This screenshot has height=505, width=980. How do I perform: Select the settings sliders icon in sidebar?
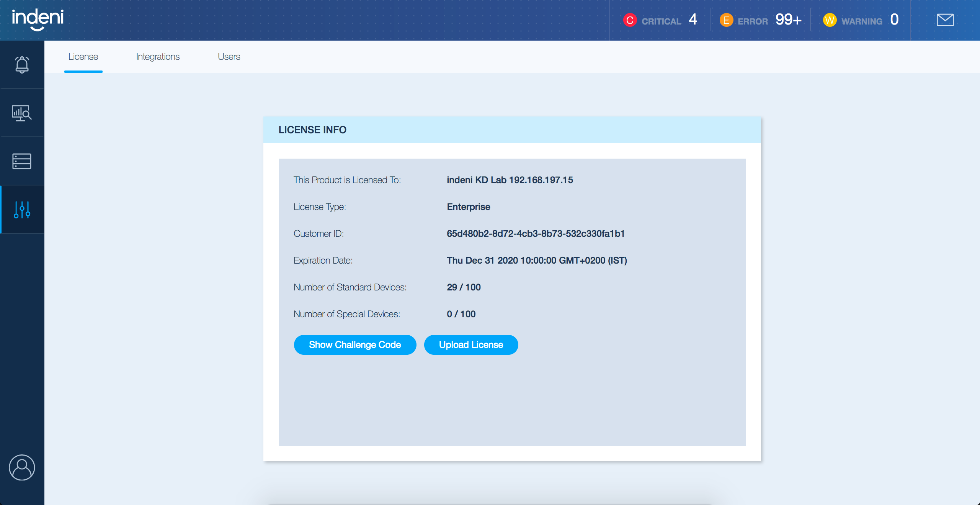pos(22,210)
